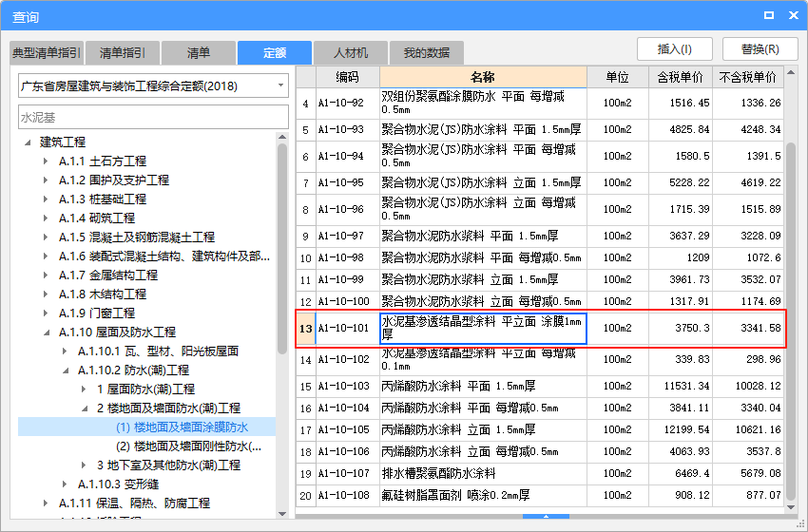Click the 单位 column header
Image resolution: width=808 pixels, height=532 pixels.
(x=617, y=77)
